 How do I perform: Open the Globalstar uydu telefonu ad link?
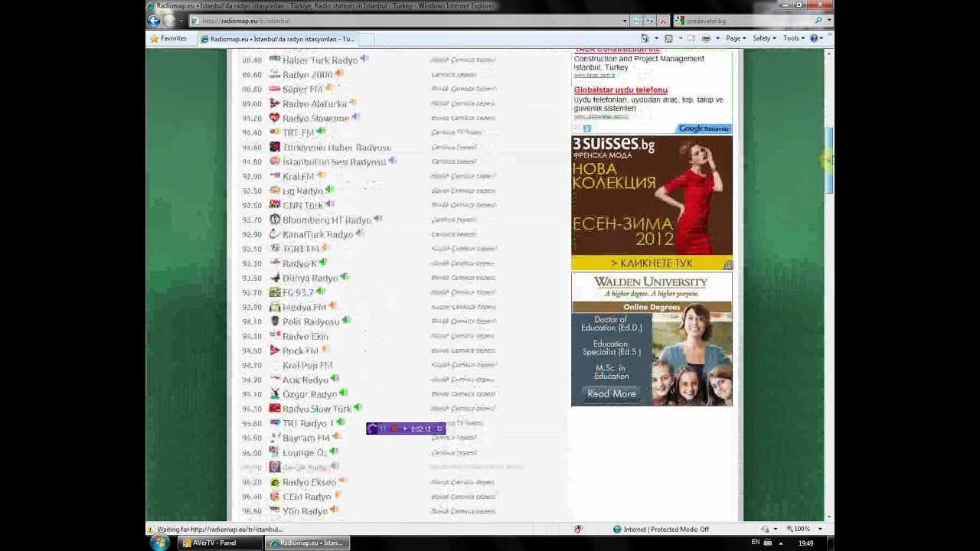click(x=620, y=90)
